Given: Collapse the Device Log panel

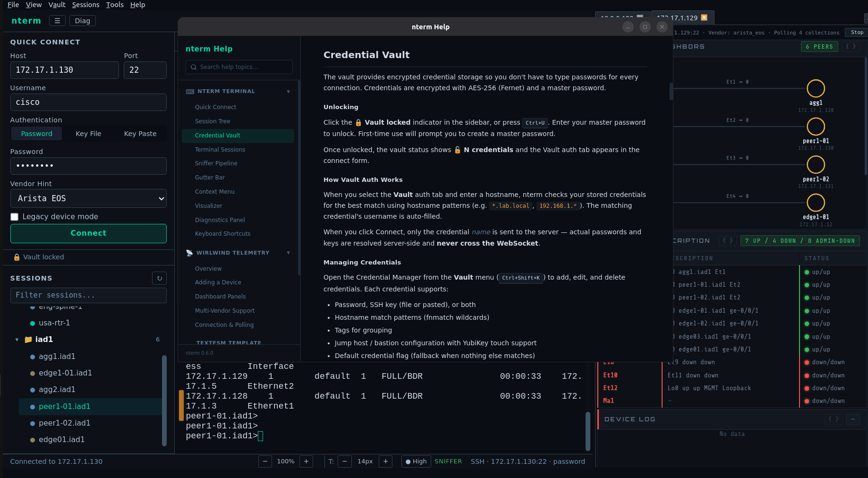Looking at the screenshot, I should (852, 419).
